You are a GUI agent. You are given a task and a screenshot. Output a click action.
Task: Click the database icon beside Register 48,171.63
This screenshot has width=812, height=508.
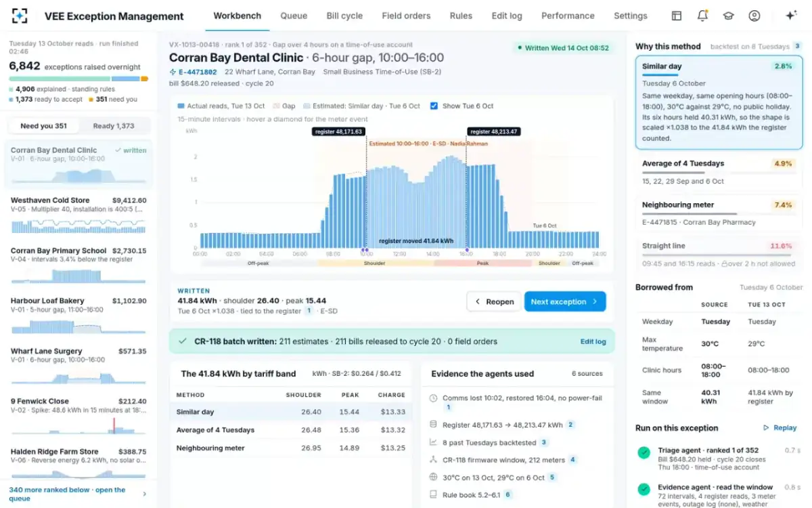433,425
